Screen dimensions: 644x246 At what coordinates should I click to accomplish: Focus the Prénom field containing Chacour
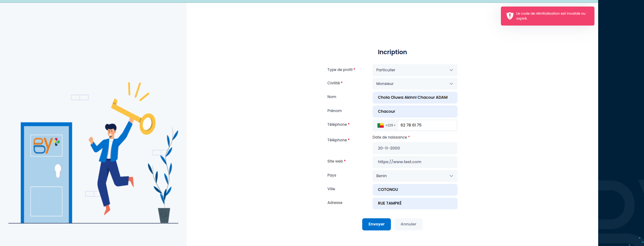[415, 111]
